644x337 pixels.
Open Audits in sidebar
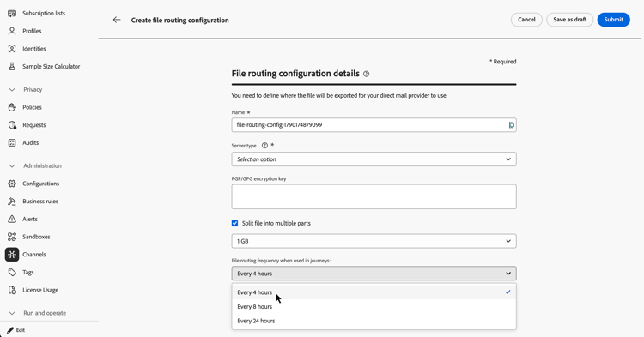[x=30, y=142]
